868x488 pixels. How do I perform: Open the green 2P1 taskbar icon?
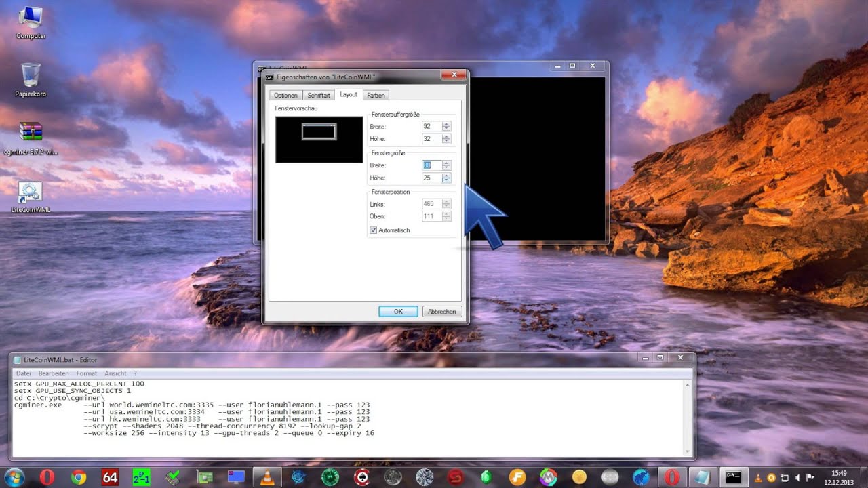141,477
